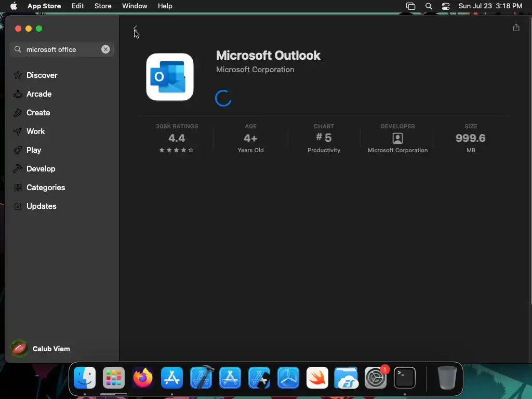This screenshot has width=532, height=399.
Task: Open Spotlight search in the menu bar
Action: coord(429,6)
